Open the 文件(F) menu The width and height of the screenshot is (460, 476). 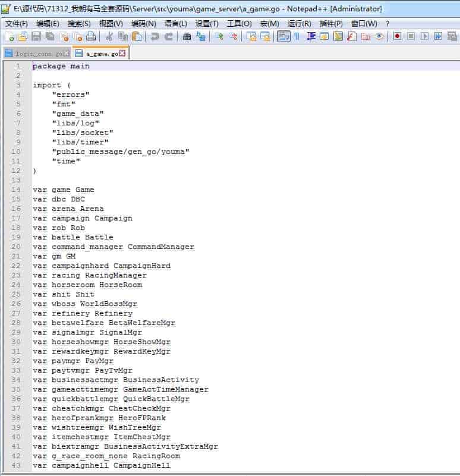click(x=17, y=24)
